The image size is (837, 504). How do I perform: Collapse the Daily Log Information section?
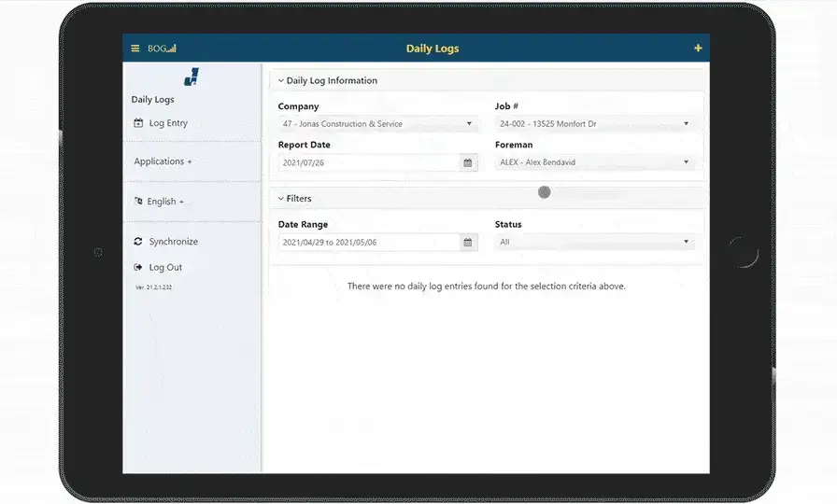tap(281, 81)
